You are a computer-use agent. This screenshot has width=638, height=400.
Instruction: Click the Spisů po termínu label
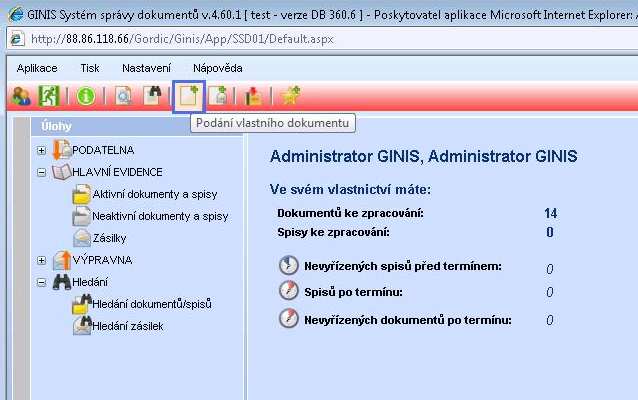353,292
